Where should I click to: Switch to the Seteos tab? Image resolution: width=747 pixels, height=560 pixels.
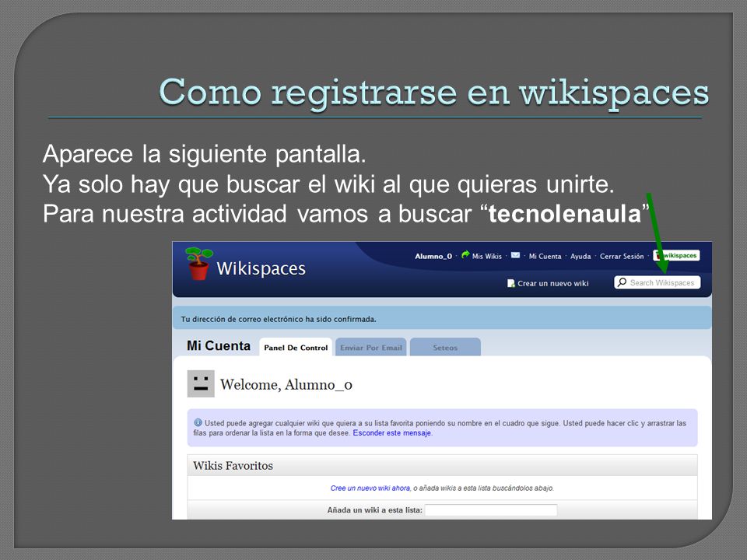click(x=445, y=347)
